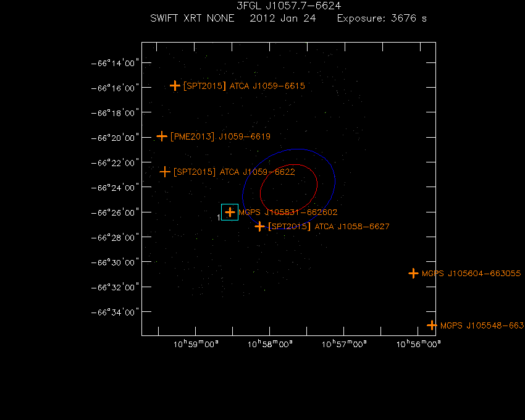Image resolution: width=525 pixels, height=420 pixels.
Task: Select the label MGPS J105604-663055
Action: coord(471,274)
